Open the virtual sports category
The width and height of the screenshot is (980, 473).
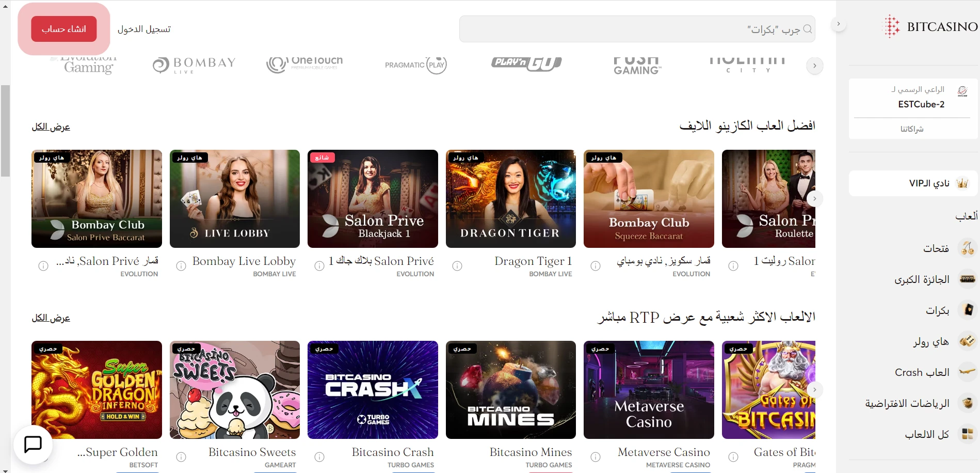coord(907,403)
